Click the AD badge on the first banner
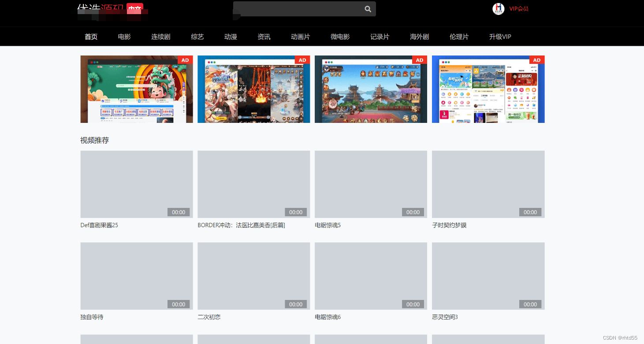Image resolution: width=644 pixels, height=344 pixels. point(185,60)
